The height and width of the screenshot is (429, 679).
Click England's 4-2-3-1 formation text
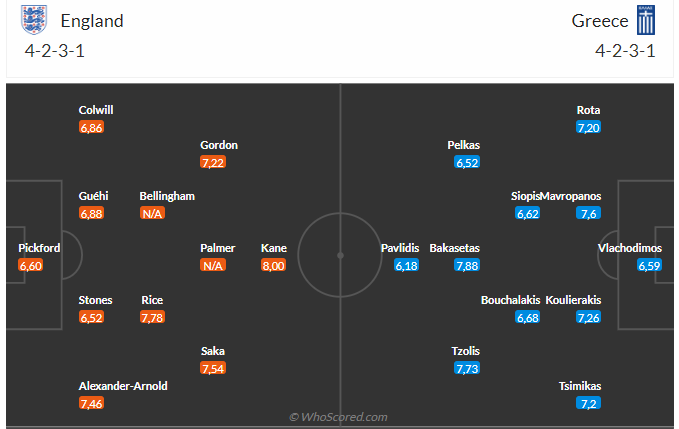coord(55,50)
